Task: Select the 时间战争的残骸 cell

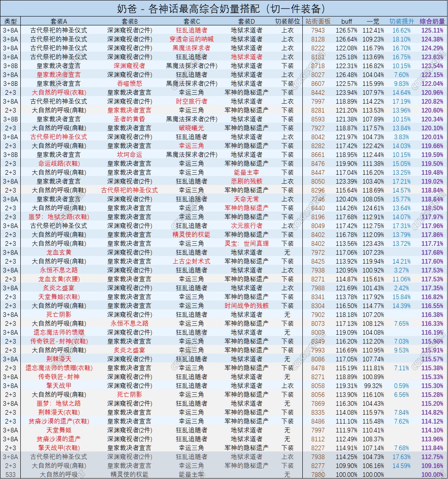Action: (247, 306)
